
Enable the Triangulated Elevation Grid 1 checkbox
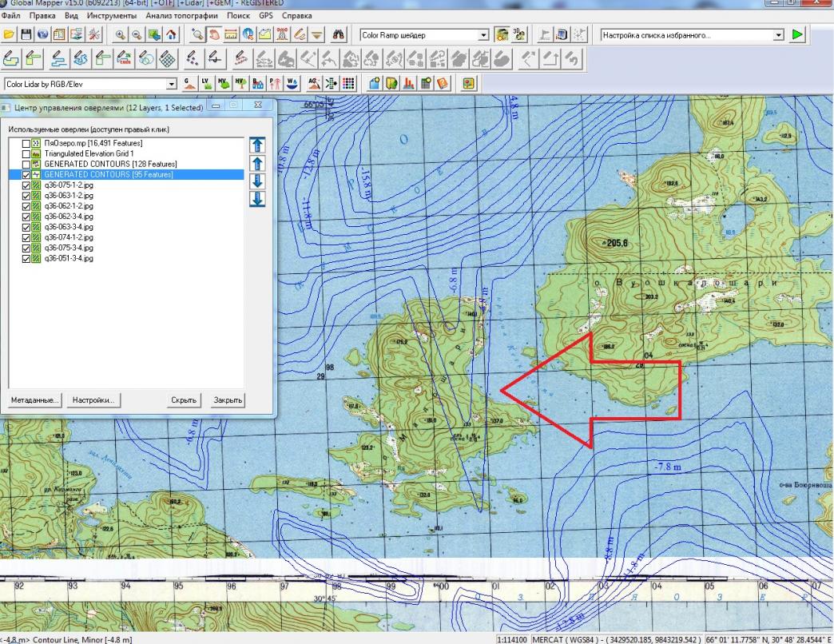point(26,153)
